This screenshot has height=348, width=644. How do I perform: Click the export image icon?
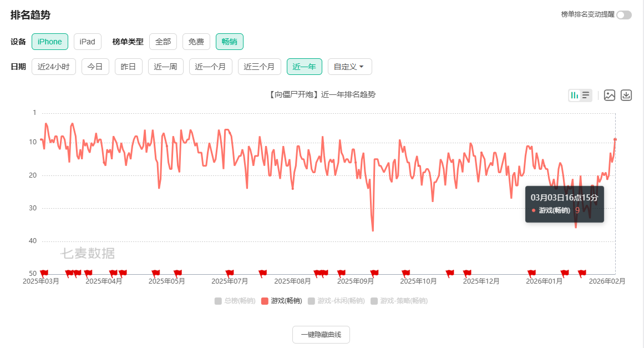[610, 95]
